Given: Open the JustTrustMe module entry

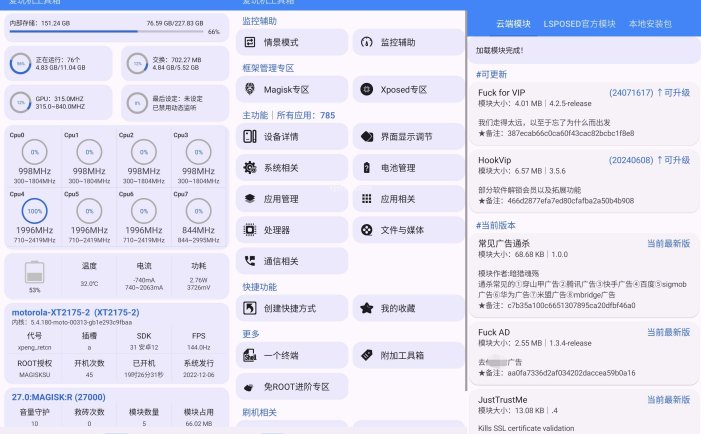Looking at the screenshot, I should [584, 413].
